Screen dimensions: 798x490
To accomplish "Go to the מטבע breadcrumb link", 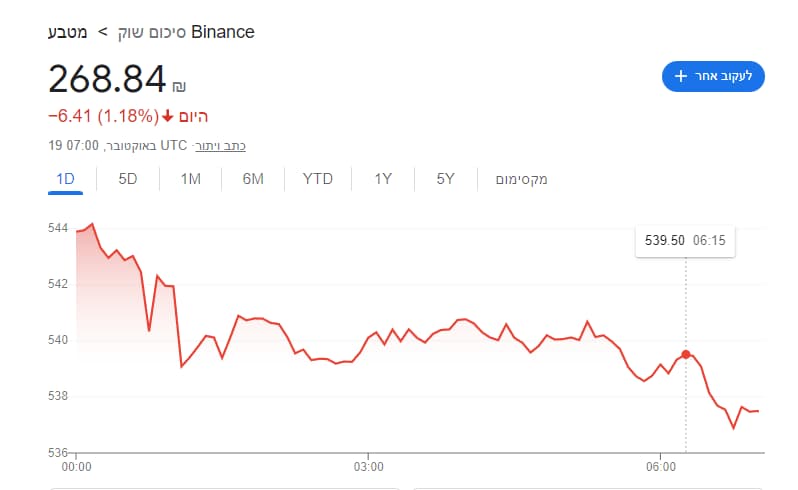I will click(68, 32).
